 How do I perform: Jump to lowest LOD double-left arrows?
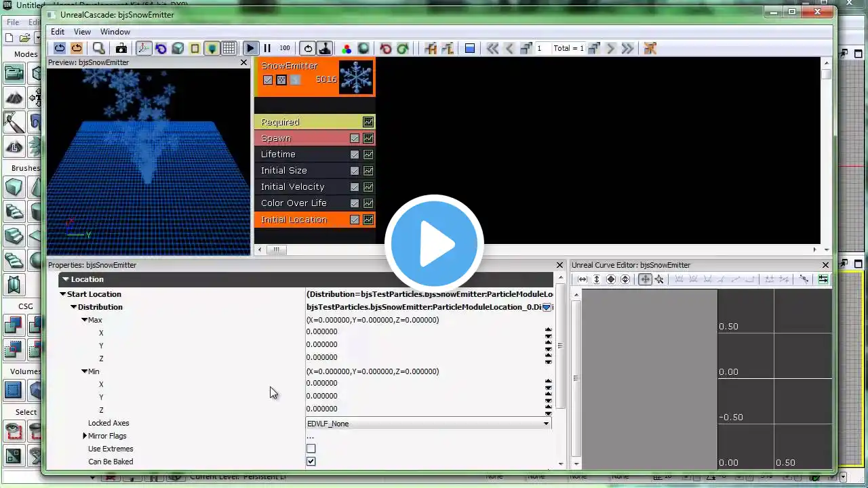click(x=492, y=48)
